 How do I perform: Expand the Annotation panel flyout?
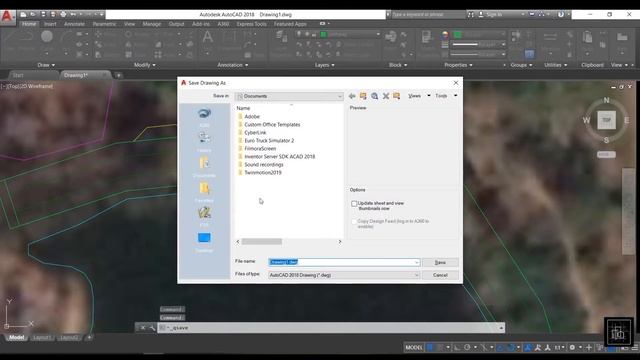(233, 65)
